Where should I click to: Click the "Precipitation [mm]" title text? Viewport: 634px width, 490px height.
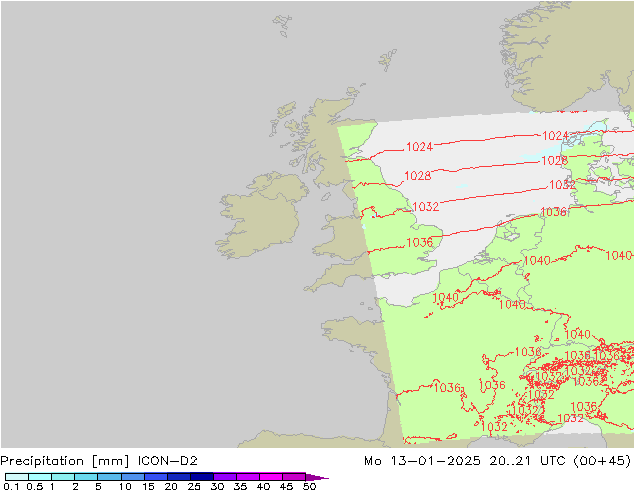tap(65, 461)
